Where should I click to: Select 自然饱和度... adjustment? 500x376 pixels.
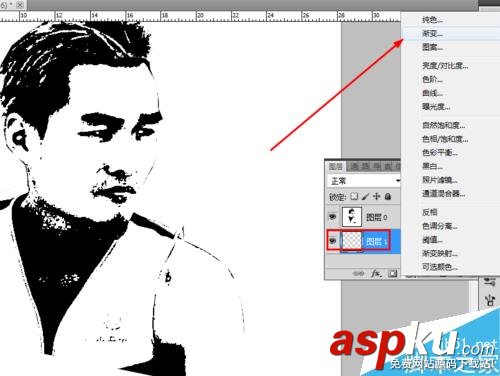point(444,125)
